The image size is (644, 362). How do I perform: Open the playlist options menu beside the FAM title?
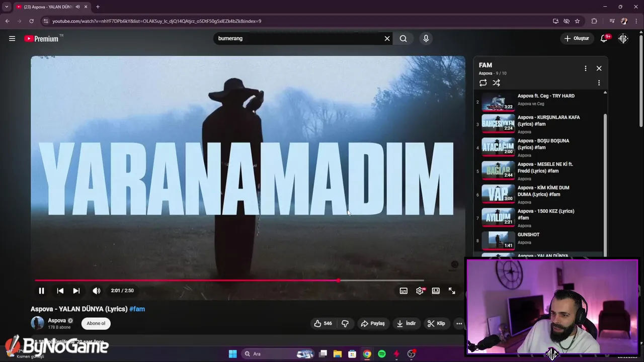585,68
